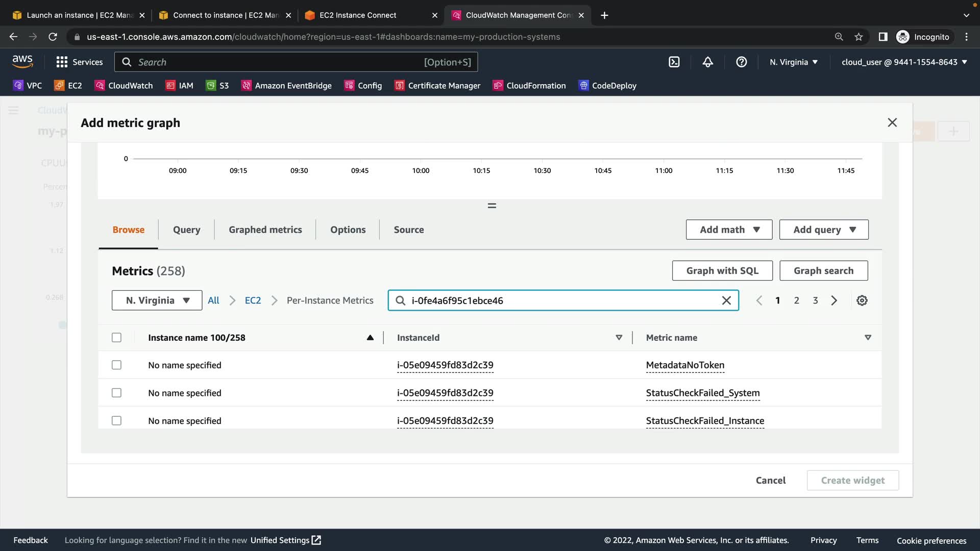Grab the graph resize handle bar
The width and height of the screenshot is (980, 551).
(x=492, y=206)
